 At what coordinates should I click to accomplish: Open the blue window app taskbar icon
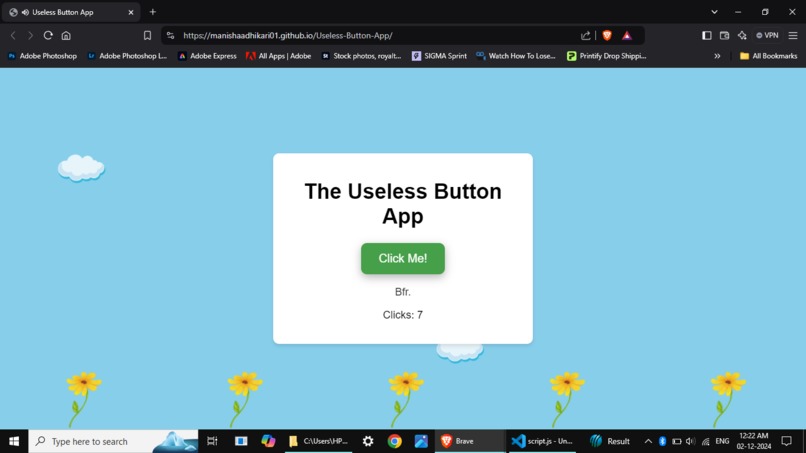click(x=241, y=441)
